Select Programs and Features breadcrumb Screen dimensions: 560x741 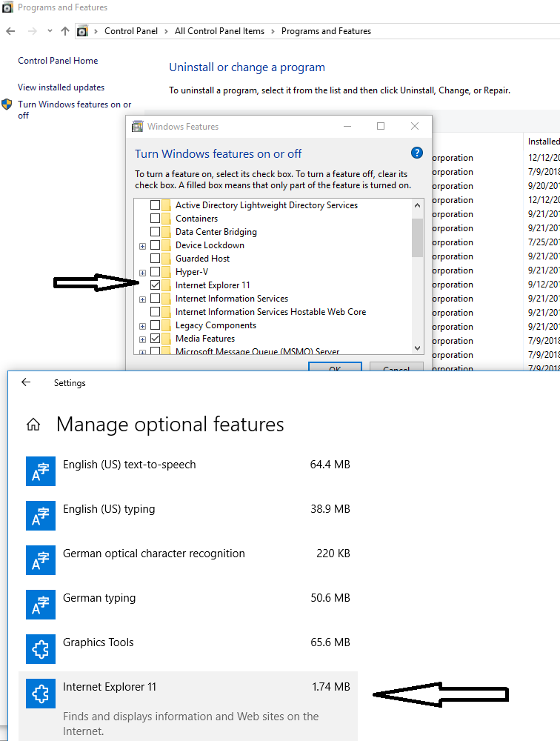point(326,31)
